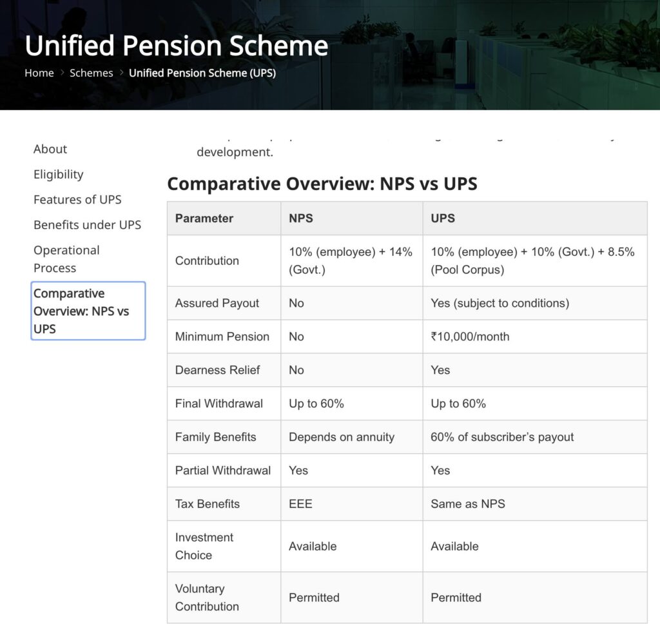This screenshot has height=644, width=660.
Task: Go to the About section
Action: click(x=50, y=149)
